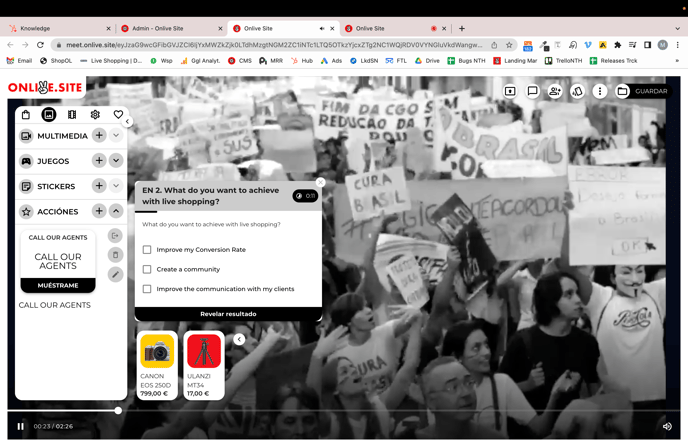The image size is (688, 447).
Task: Open the Canon EOS 250D product card
Action: click(157, 365)
